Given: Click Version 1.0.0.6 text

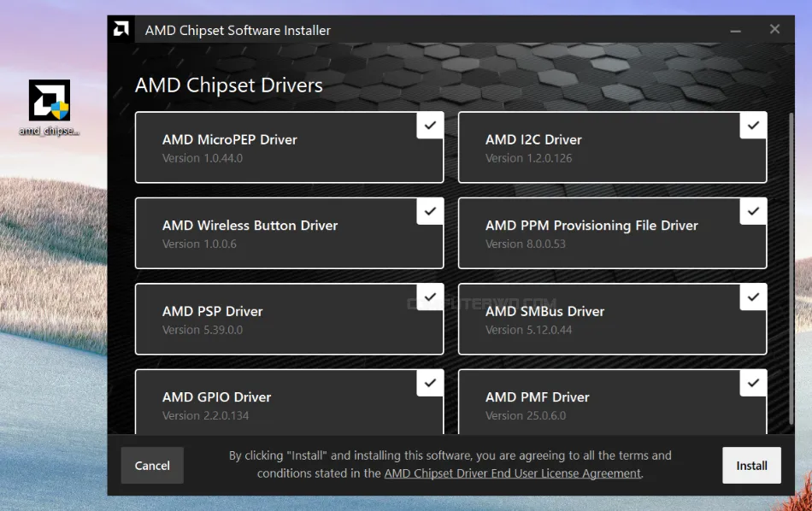Looking at the screenshot, I should [x=199, y=244].
